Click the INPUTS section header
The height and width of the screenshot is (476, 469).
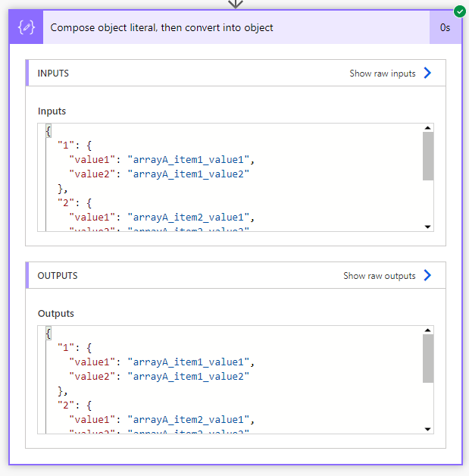tap(236, 73)
